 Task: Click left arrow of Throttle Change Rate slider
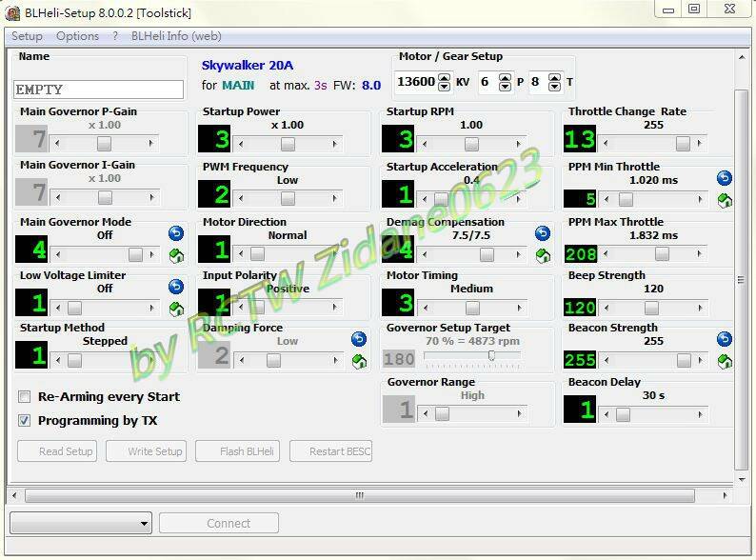606,143
